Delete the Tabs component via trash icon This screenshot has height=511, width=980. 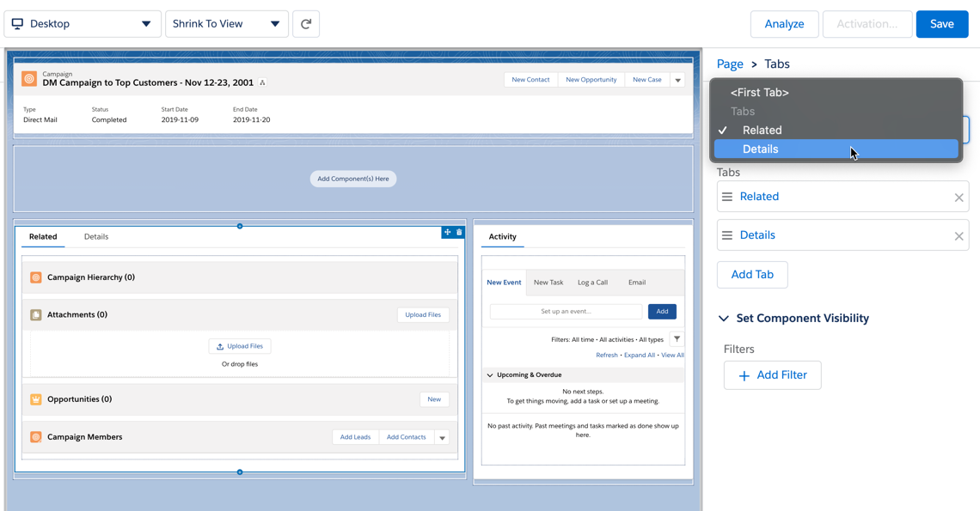(459, 232)
